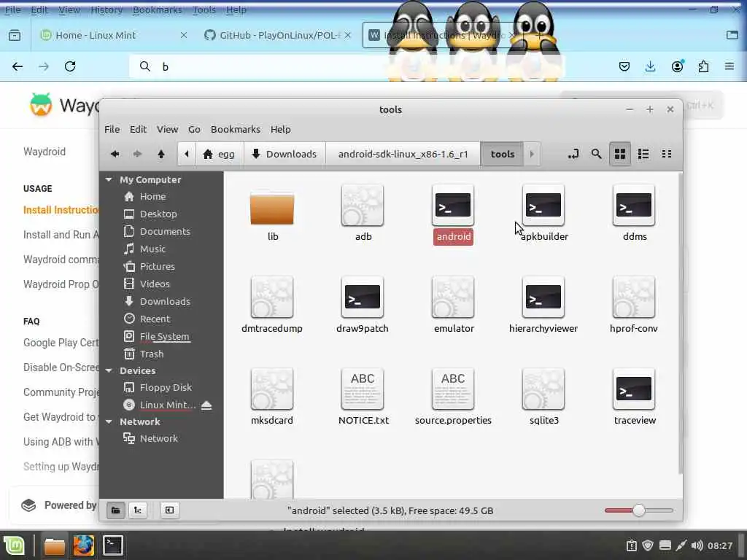Select the dmtracedump file
Image resolution: width=747 pixels, height=560 pixels.
[x=272, y=297]
